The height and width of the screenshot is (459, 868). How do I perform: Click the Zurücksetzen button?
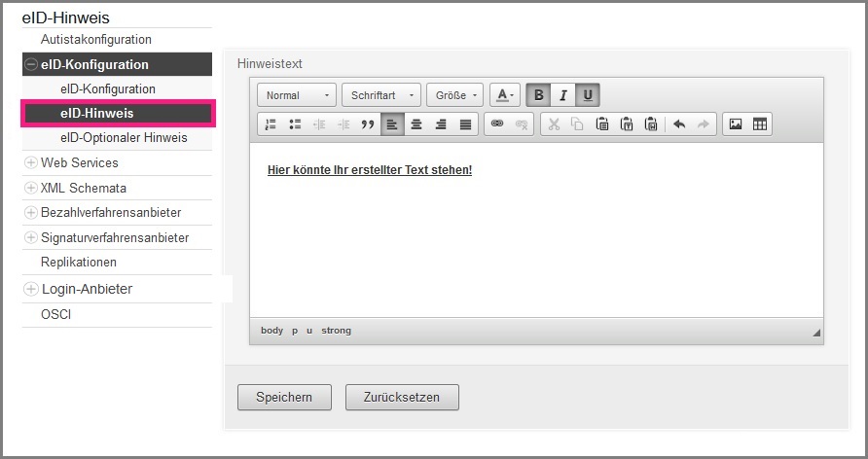tap(402, 397)
